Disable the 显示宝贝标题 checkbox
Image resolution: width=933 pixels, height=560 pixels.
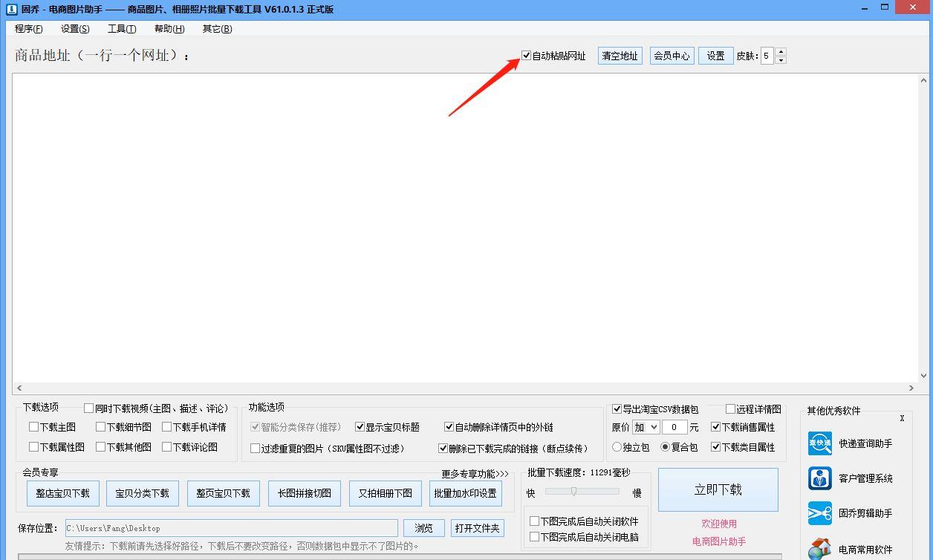tap(361, 426)
